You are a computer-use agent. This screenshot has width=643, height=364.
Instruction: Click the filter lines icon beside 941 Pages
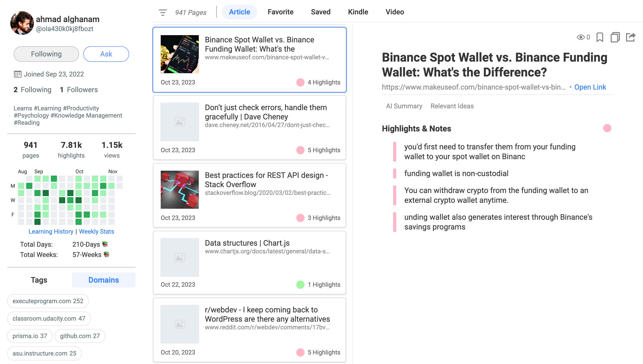click(163, 12)
